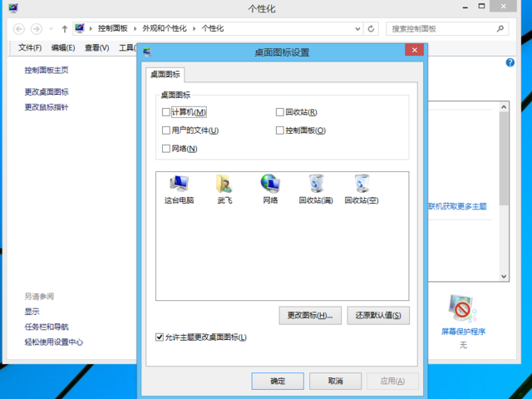Switch to the 桌面图标 tab

pos(165,75)
